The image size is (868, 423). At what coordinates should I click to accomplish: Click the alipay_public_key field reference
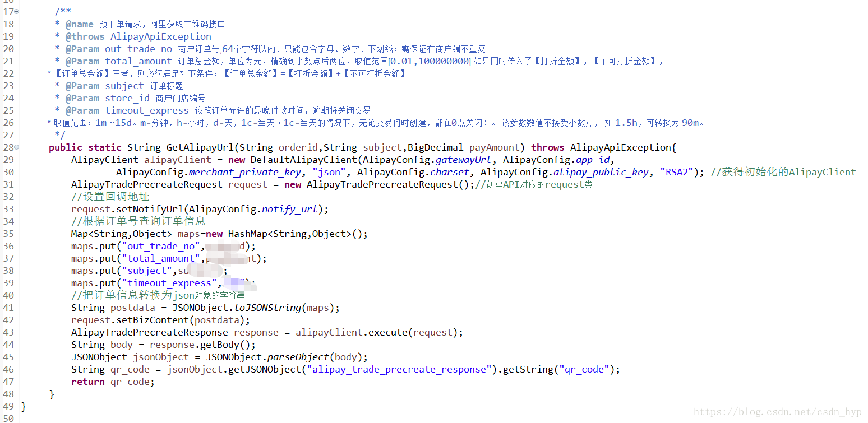(601, 172)
